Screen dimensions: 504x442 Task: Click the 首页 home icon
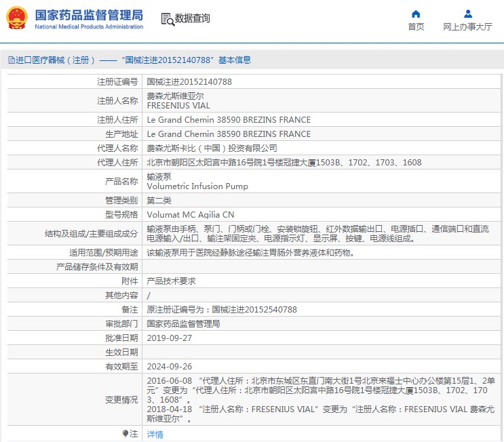pyautogui.click(x=416, y=14)
